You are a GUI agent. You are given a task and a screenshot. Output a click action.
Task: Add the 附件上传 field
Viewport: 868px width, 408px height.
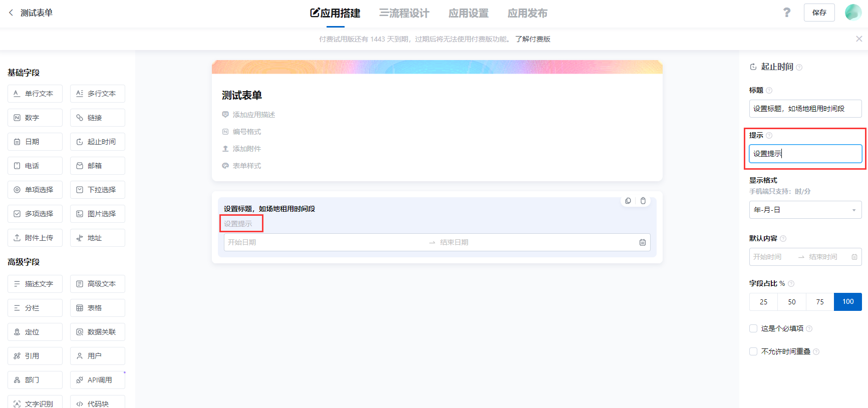point(35,238)
